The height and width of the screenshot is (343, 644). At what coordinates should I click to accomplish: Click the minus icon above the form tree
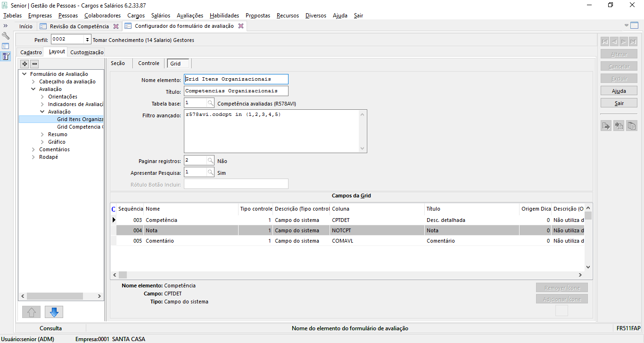tap(34, 64)
